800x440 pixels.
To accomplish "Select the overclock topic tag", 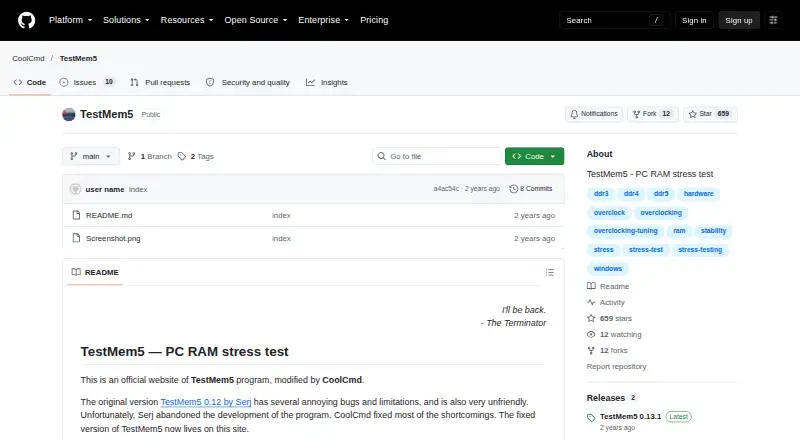I will (609, 213).
